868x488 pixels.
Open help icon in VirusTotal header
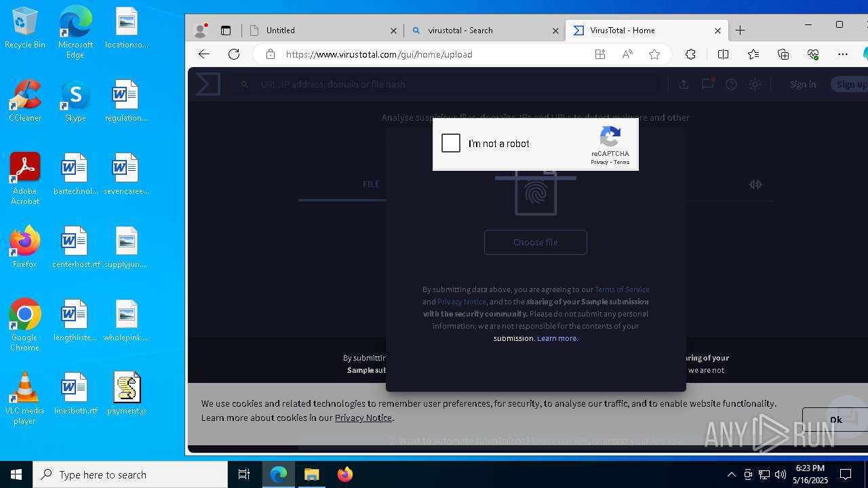(x=731, y=84)
